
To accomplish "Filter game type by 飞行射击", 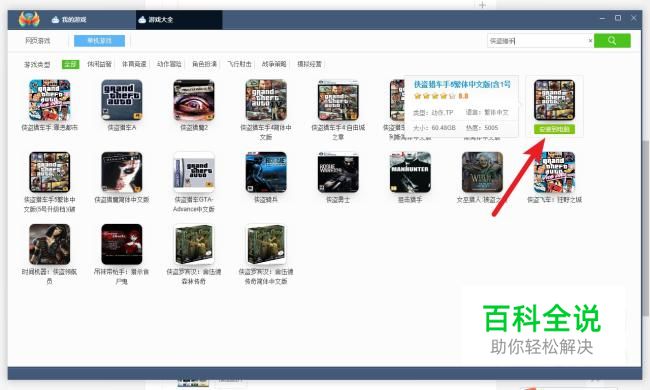I will coord(239,64).
